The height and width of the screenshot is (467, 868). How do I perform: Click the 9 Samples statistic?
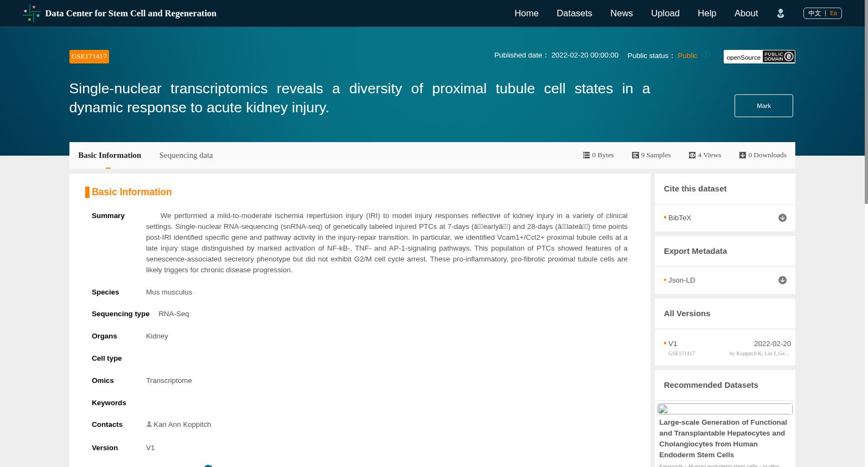click(651, 155)
